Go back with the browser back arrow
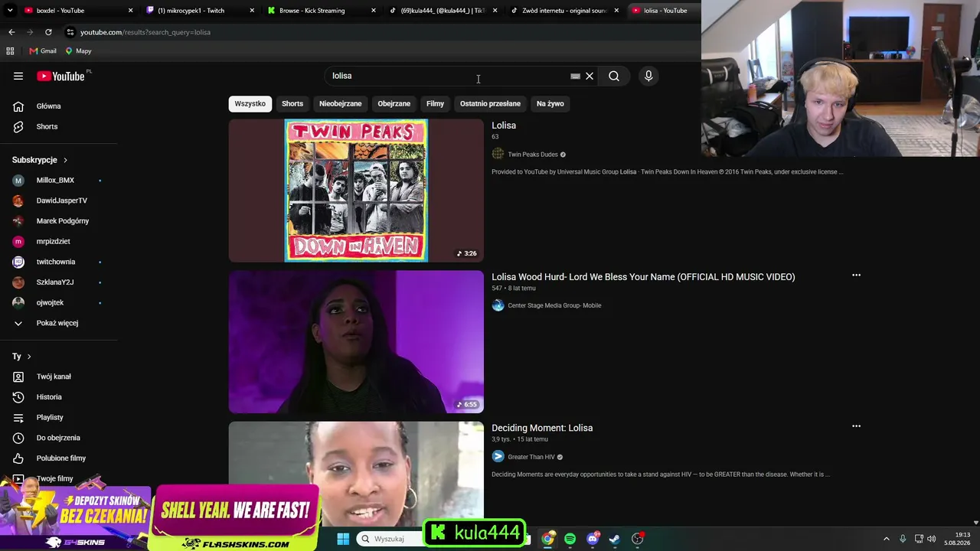Image resolution: width=980 pixels, height=551 pixels. click(x=11, y=32)
